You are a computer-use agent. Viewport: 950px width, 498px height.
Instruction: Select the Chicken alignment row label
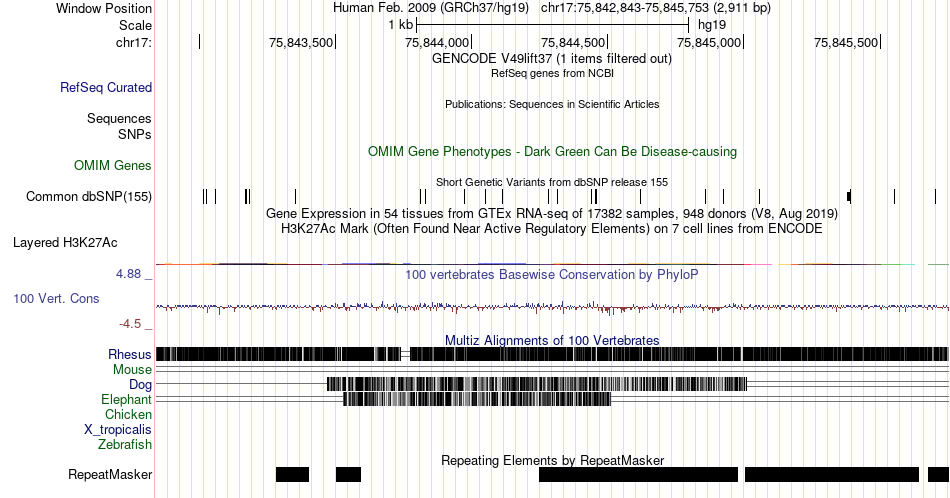coord(128,414)
